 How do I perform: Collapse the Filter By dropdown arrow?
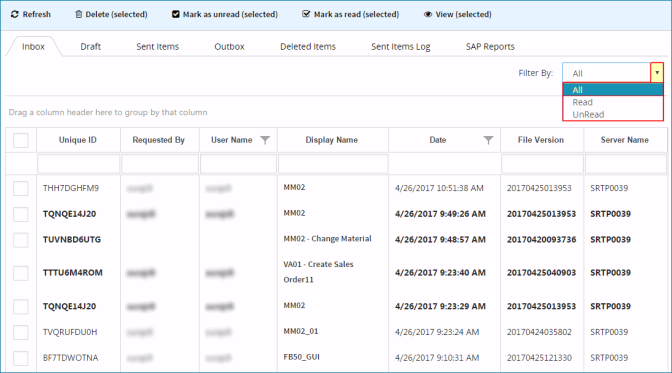[657, 72]
